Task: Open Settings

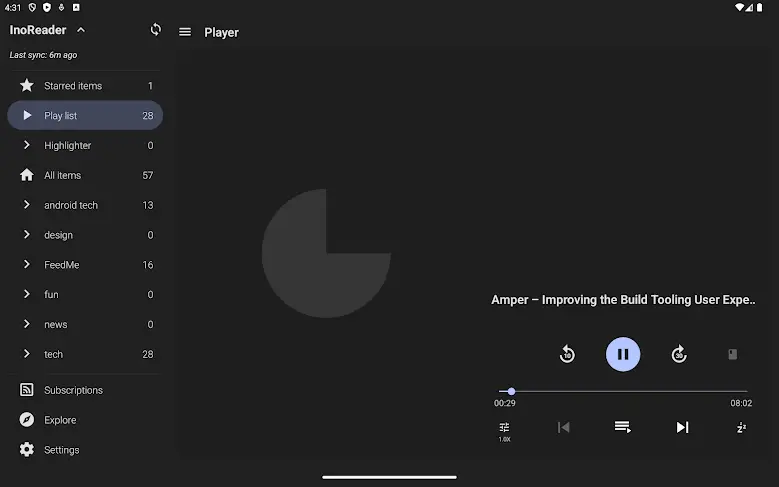Action: 85,450
